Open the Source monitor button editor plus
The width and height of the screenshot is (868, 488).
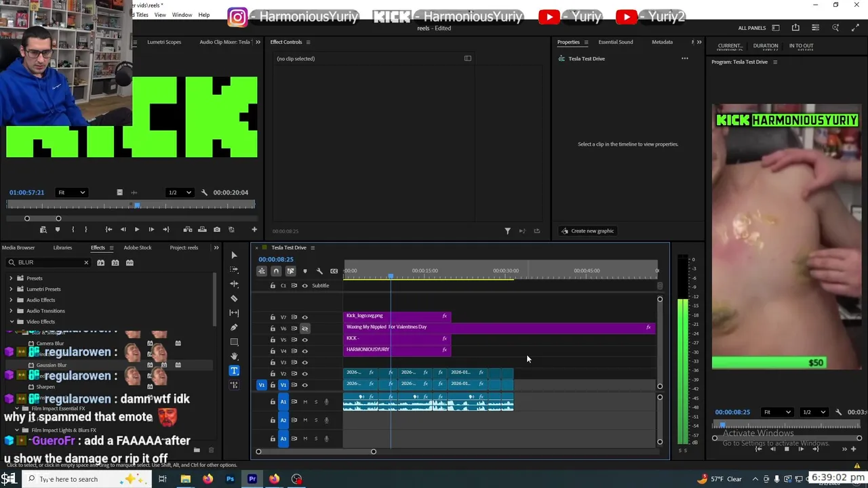click(x=254, y=230)
